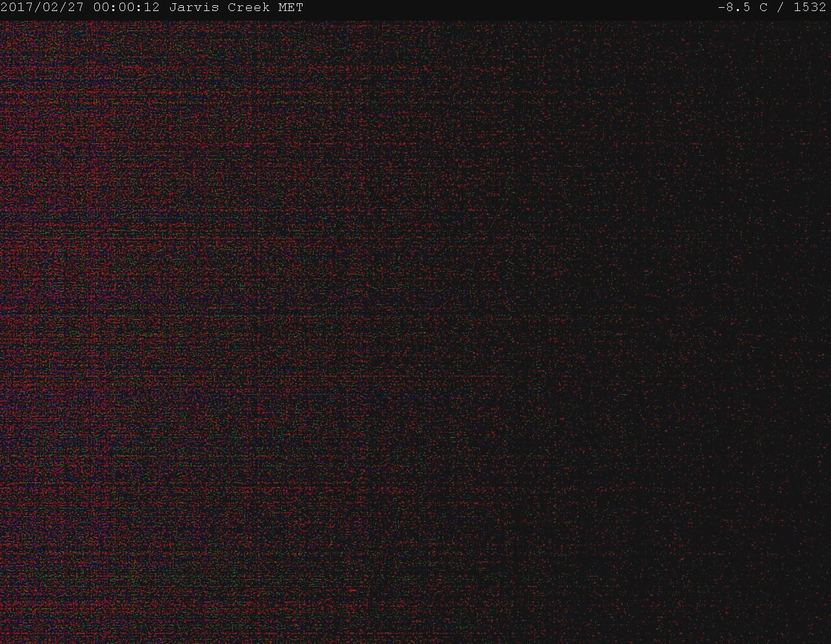Image resolution: width=831 pixels, height=644 pixels.
Task: Click the date 2017/02/27 in overlay
Action: 42,8
